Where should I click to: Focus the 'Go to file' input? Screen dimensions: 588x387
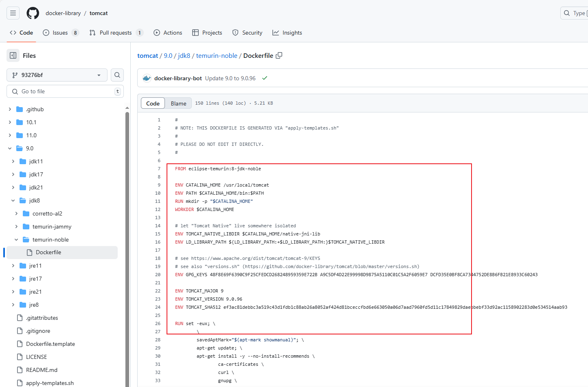(65, 91)
